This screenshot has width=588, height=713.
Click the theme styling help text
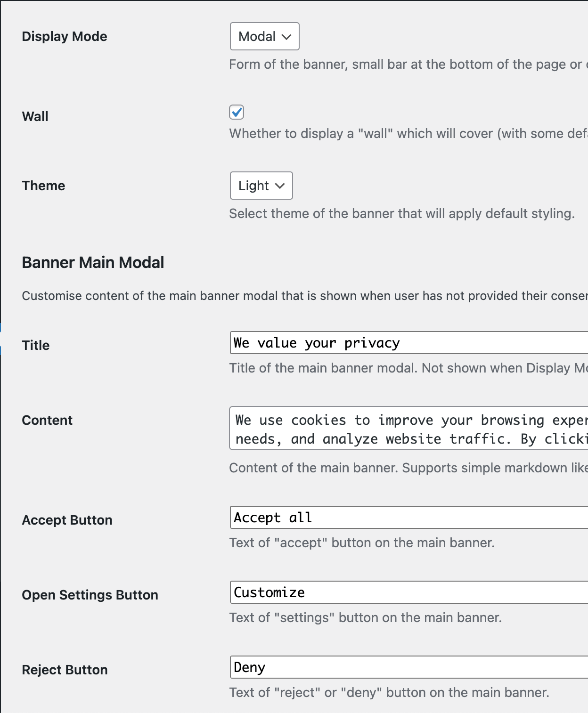point(402,213)
